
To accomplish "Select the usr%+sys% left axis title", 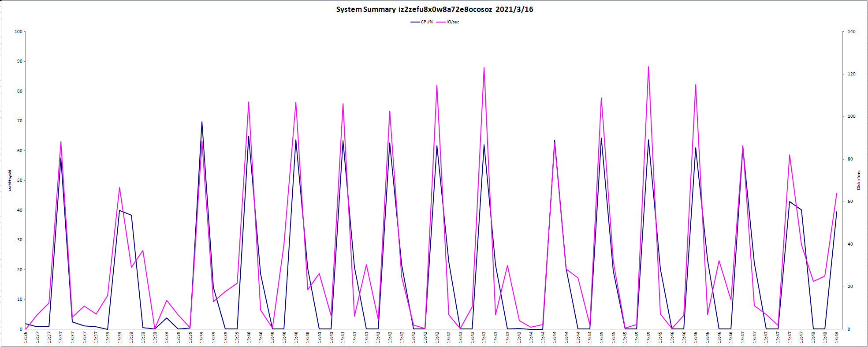I will click(x=9, y=180).
